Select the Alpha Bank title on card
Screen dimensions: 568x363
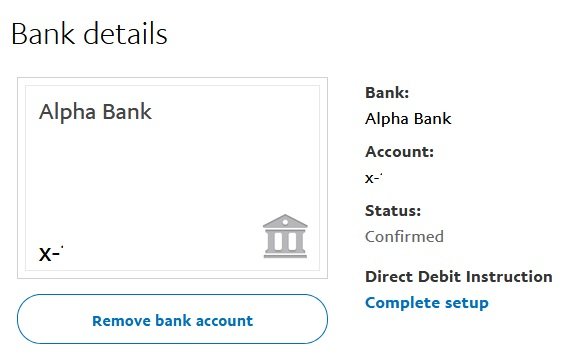pos(95,112)
